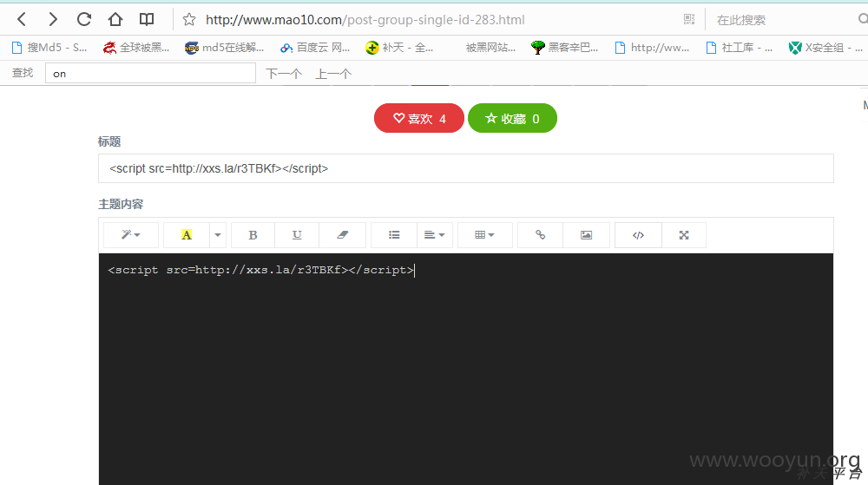Open the 被黑网站 bookmark
868x485 pixels.
tap(490, 48)
